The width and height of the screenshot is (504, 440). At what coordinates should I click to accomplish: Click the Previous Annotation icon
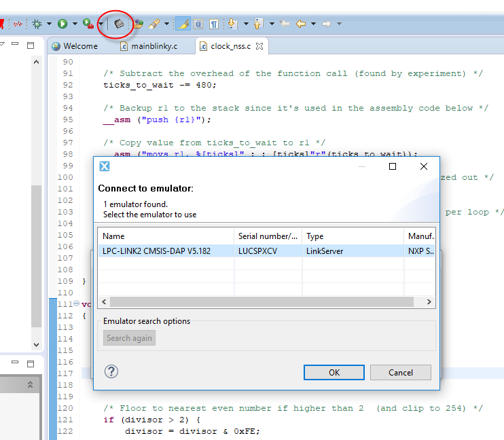click(x=258, y=24)
